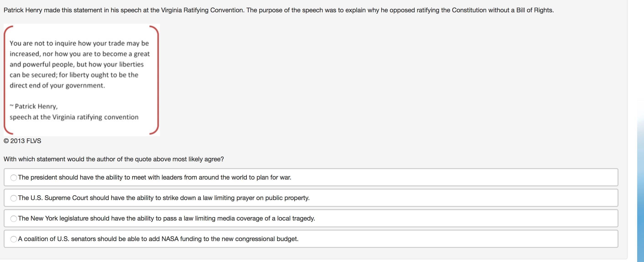Viewport: 644px width, 262px height.
Task: Click the left red bracket of the quote
Action: [x=5, y=80]
